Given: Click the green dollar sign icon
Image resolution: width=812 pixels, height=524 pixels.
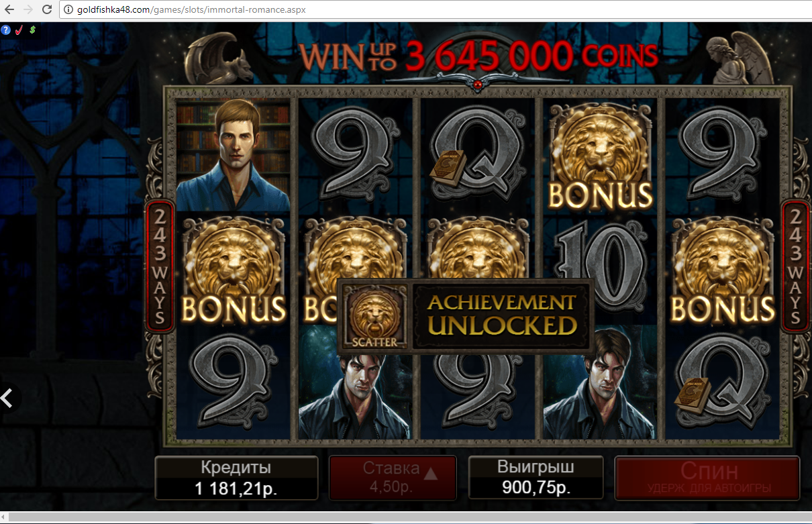Looking at the screenshot, I should pyautogui.click(x=32, y=30).
